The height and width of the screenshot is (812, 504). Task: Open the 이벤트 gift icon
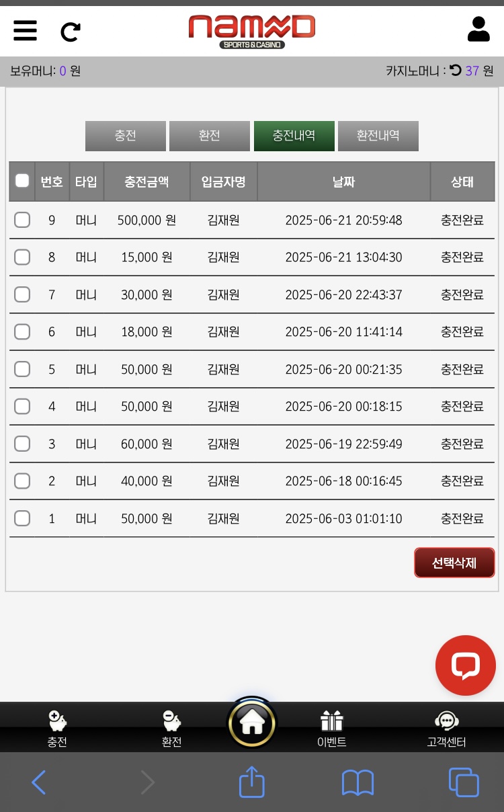(331, 721)
